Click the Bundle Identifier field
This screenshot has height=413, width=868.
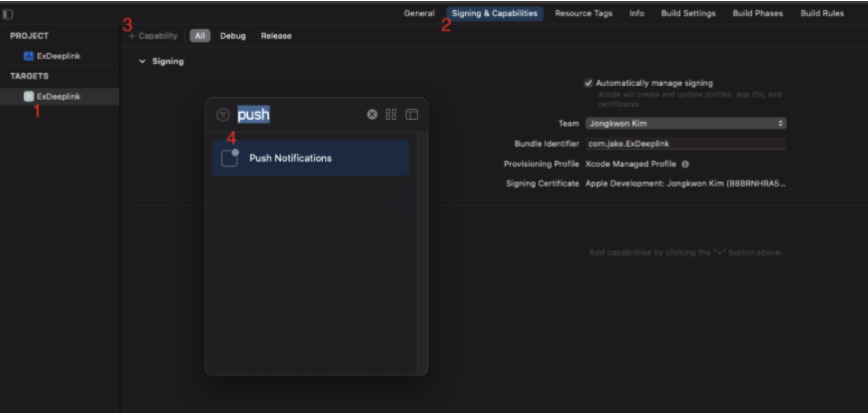tap(686, 144)
